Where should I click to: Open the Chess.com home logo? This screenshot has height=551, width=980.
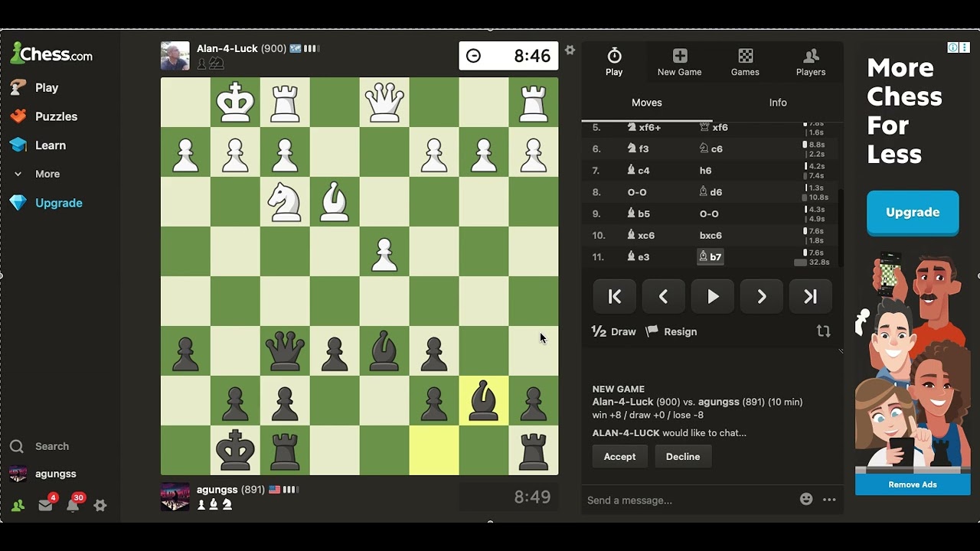[x=51, y=54]
